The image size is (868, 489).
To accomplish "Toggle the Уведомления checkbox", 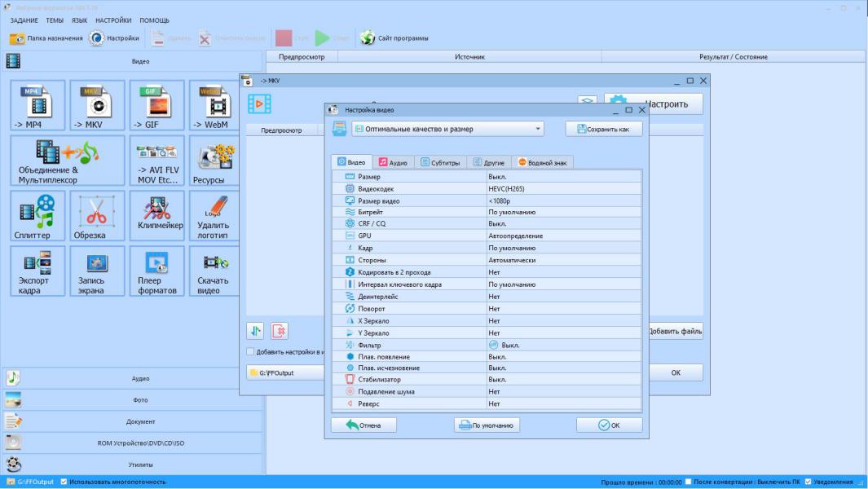I will click(x=809, y=482).
